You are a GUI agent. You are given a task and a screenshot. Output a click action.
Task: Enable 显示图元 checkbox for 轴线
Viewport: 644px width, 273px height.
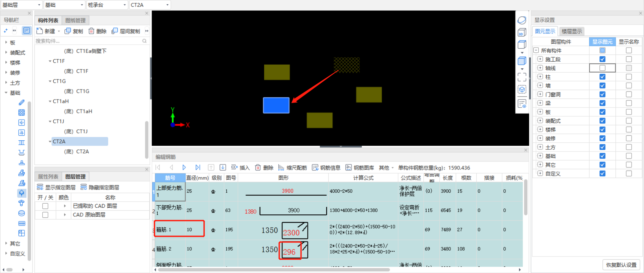point(602,68)
